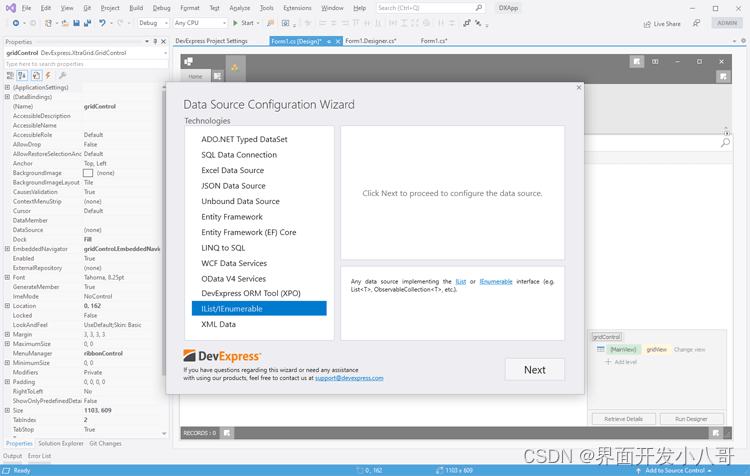Click the IEnumerable hyperlink
This screenshot has height=476, width=750.
pyautogui.click(x=496, y=282)
